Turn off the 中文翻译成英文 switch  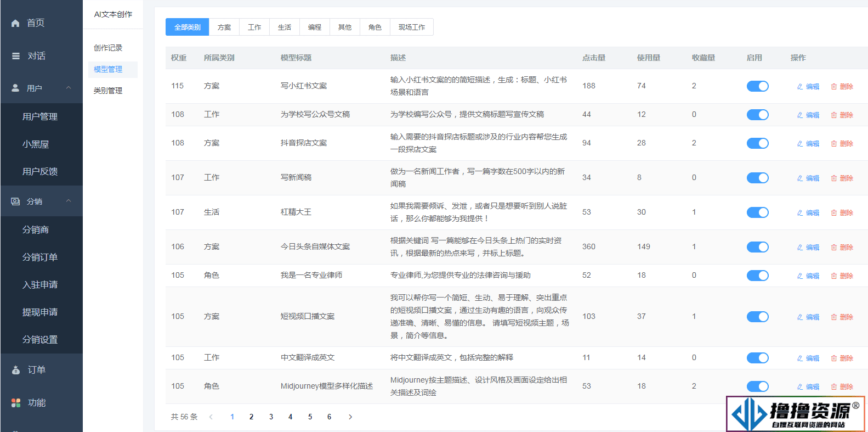pos(757,358)
